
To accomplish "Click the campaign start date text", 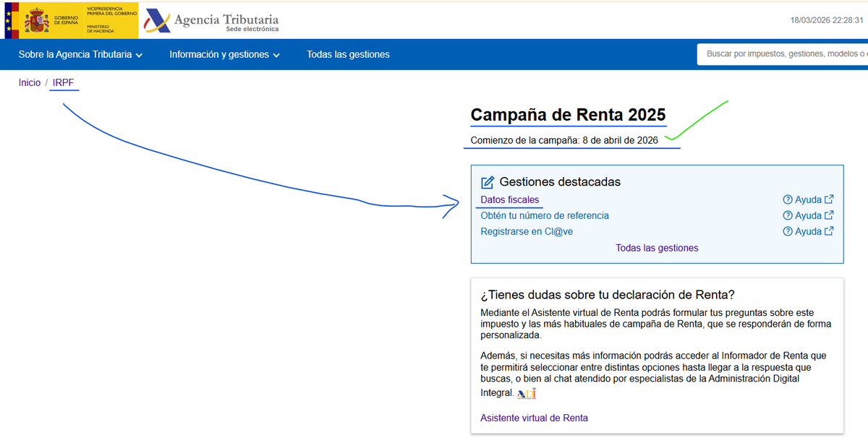I will (564, 140).
